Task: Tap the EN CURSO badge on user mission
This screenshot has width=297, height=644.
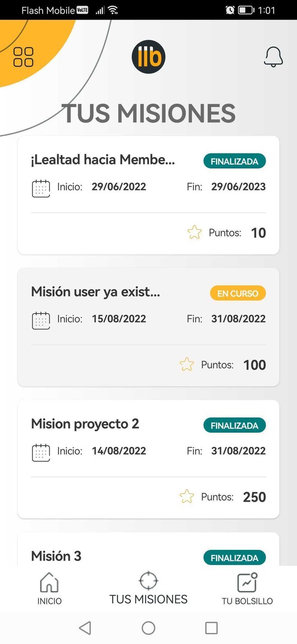Action: (237, 293)
